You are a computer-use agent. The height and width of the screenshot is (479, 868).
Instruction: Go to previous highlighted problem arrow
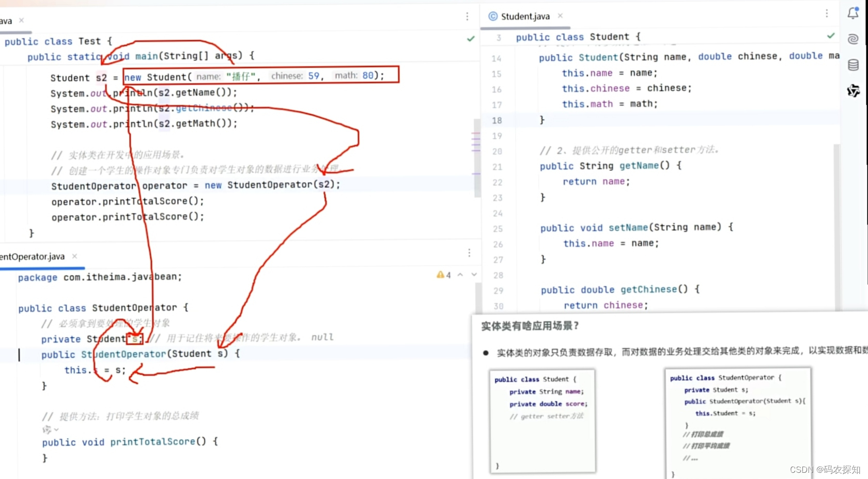(460, 275)
